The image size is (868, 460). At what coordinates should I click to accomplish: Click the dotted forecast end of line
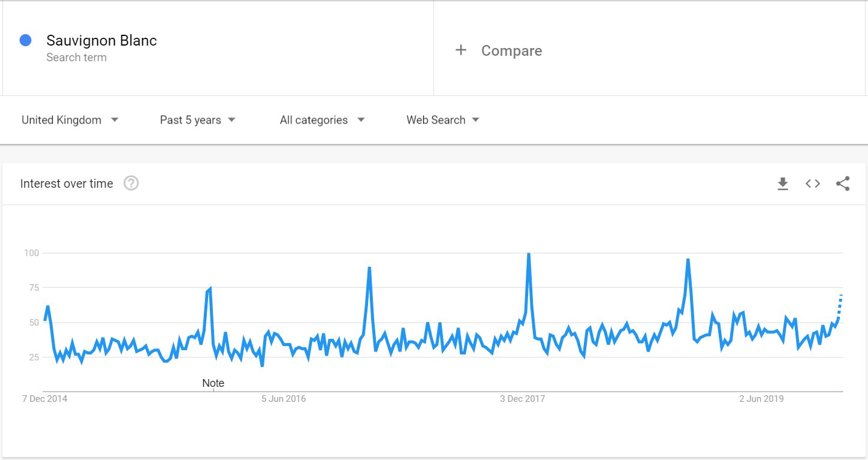840,306
